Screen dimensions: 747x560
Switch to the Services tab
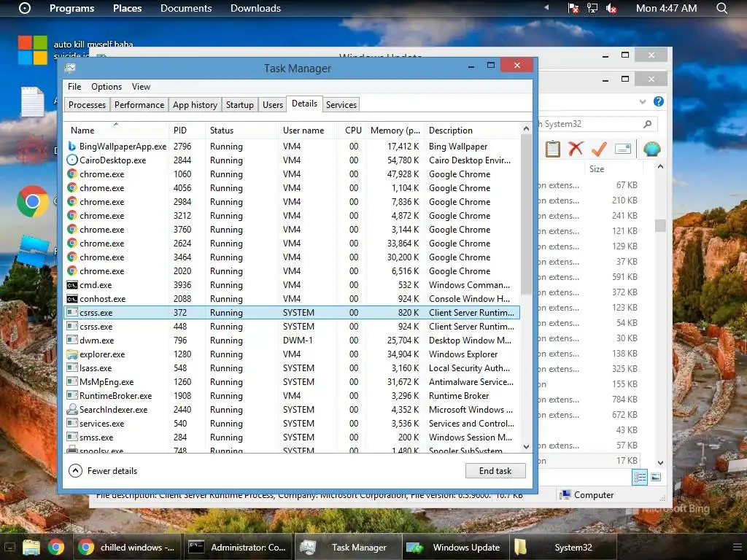(341, 105)
